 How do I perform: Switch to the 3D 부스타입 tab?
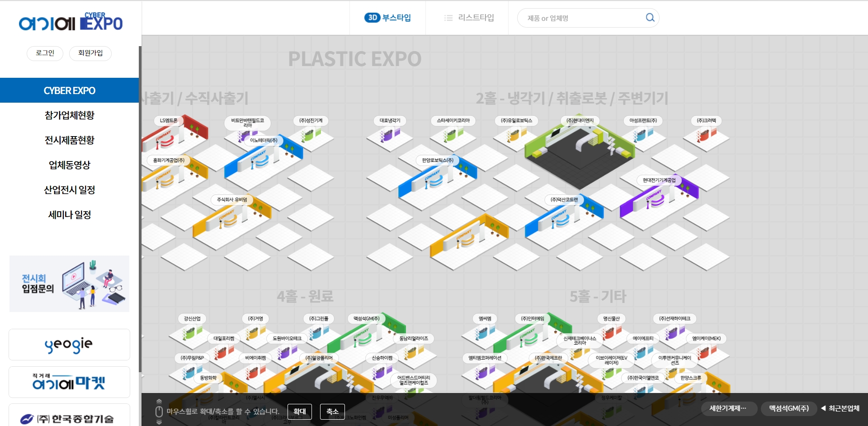pyautogui.click(x=387, y=18)
